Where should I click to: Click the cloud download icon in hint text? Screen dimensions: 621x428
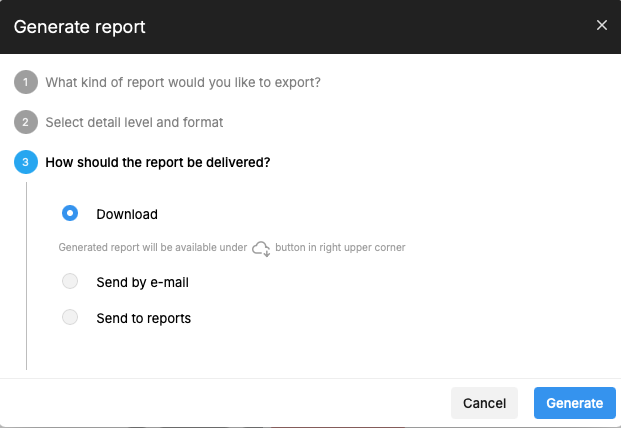point(261,249)
